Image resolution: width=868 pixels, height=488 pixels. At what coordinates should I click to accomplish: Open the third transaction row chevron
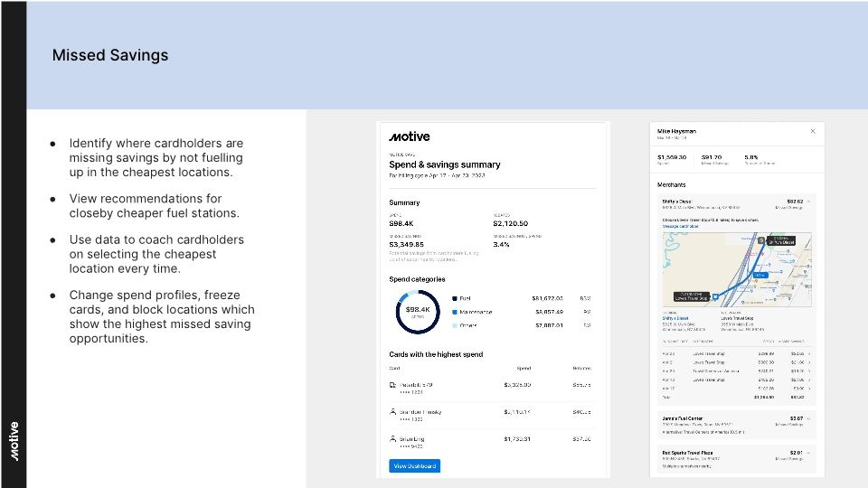[809, 371]
